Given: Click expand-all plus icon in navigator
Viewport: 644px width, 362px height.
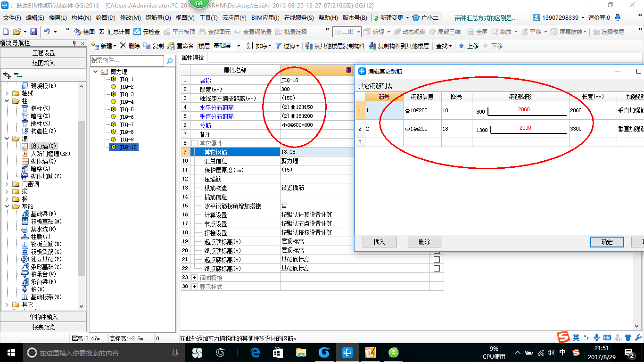Looking at the screenshot, I should coord(7,75).
